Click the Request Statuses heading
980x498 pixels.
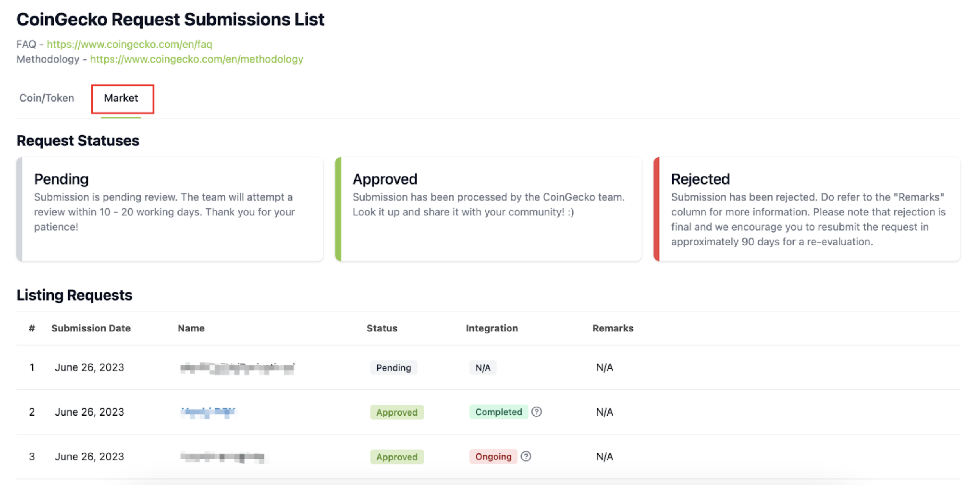(78, 141)
